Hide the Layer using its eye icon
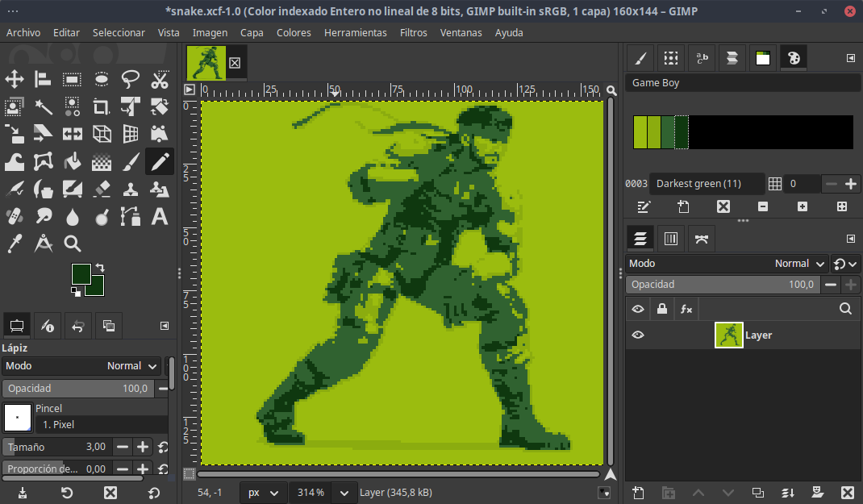The width and height of the screenshot is (863, 504). pos(638,335)
